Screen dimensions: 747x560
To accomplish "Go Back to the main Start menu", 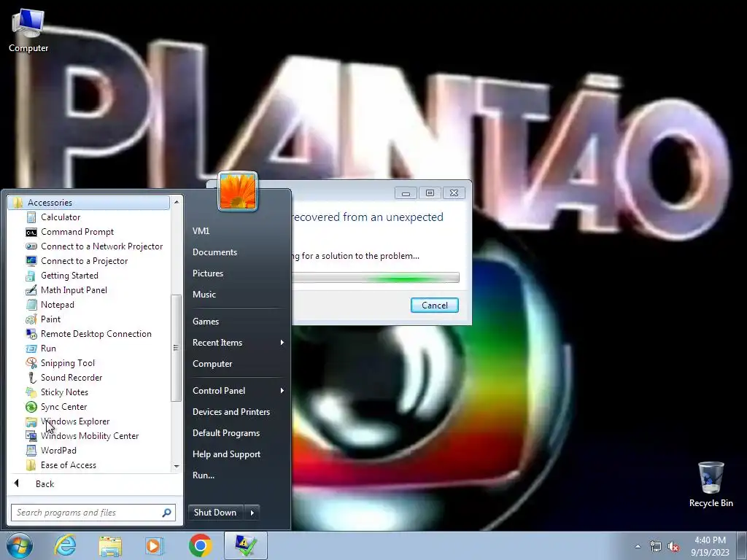I will coord(44,484).
